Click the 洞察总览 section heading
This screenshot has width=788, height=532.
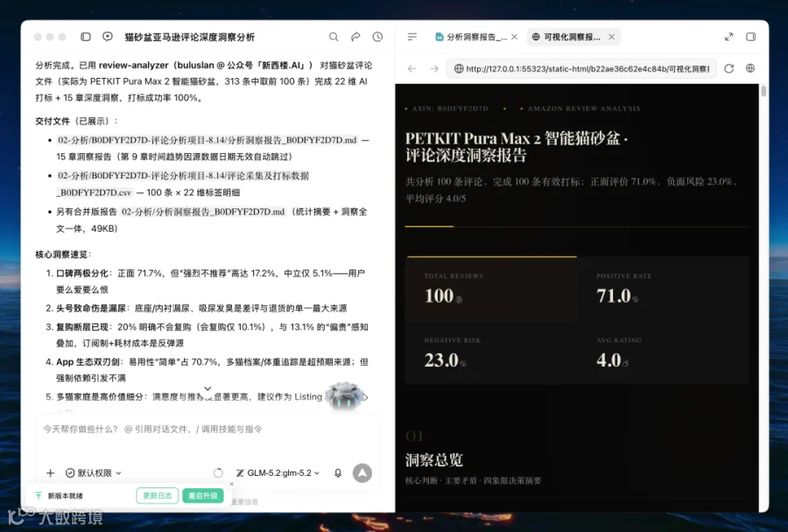coord(434,459)
